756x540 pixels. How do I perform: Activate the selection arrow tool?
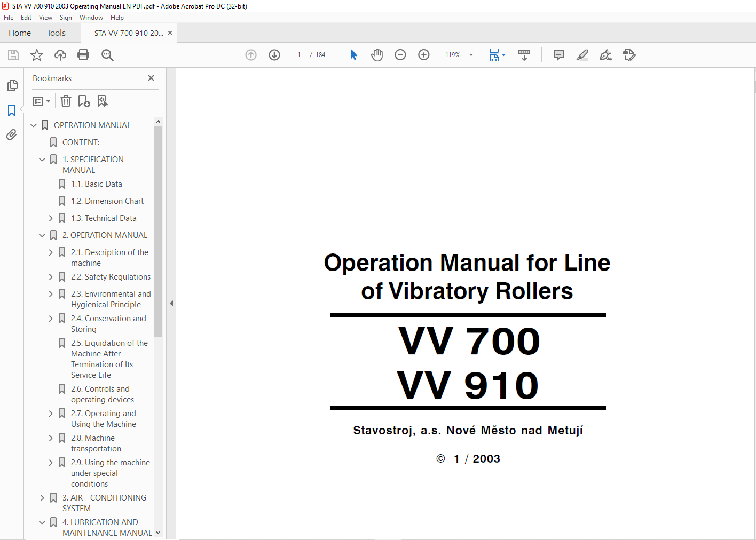353,55
